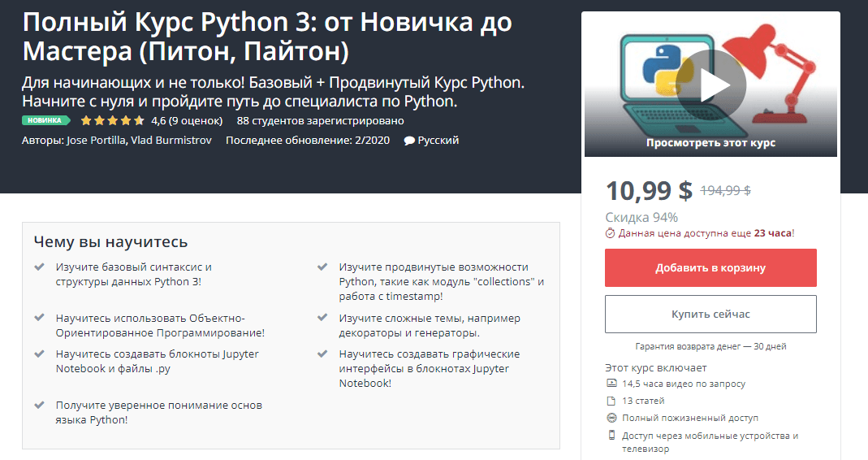This screenshot has height=460, width=868.
Task: Click the crossed-out '194,99 $' price
Action: [x=725, y=191]
